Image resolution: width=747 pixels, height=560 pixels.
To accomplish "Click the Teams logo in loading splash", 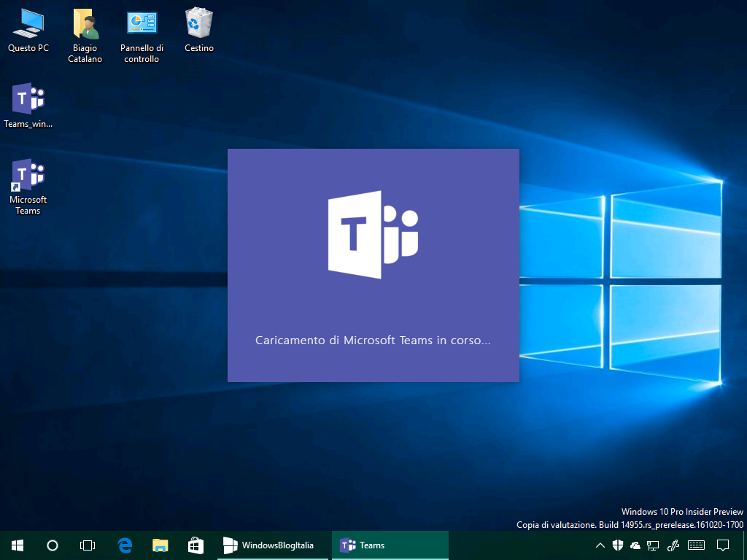I will coord(373,235).
